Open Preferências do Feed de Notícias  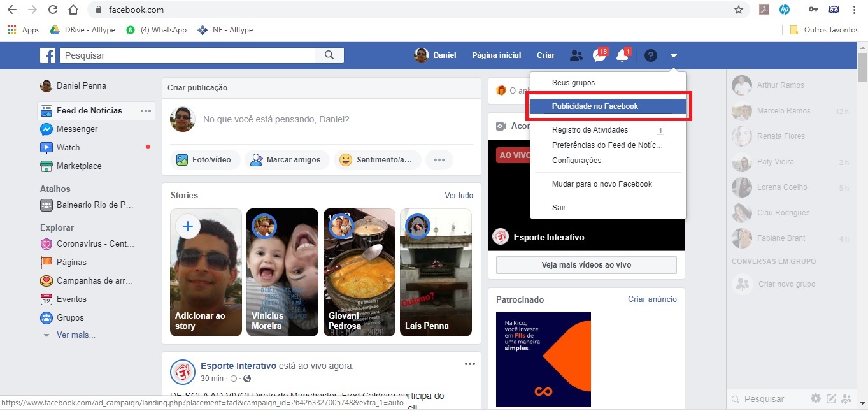click(x=608, y=145)
